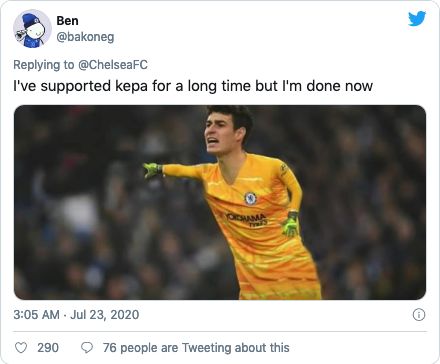Viewport: 440px width, 364px height.
Task: Click the goalkeeper's face in image
Action: pyautogui.click(x=219, y=135)
